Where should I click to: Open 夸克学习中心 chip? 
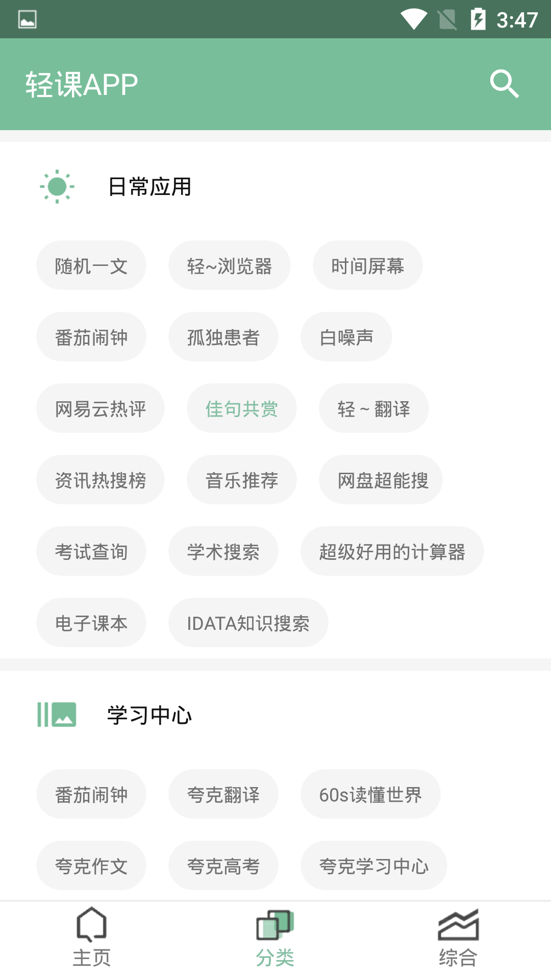pyautogui.click(x=374, y=866)
